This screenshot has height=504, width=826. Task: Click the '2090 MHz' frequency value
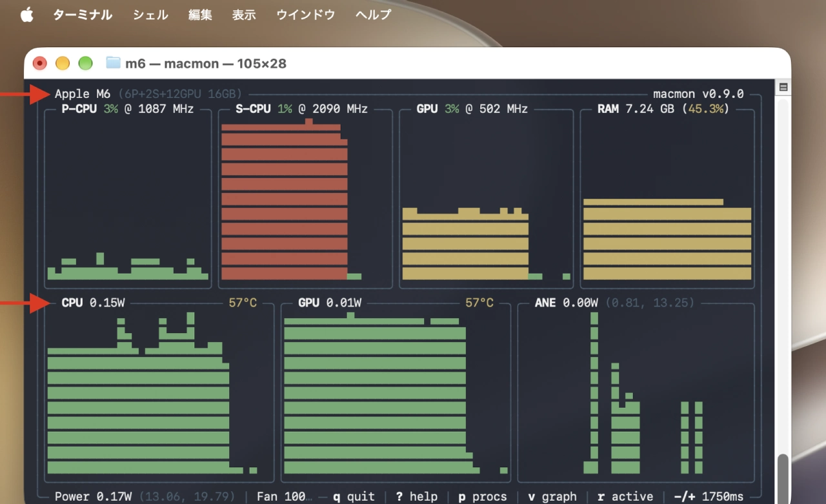click(340, 109)
